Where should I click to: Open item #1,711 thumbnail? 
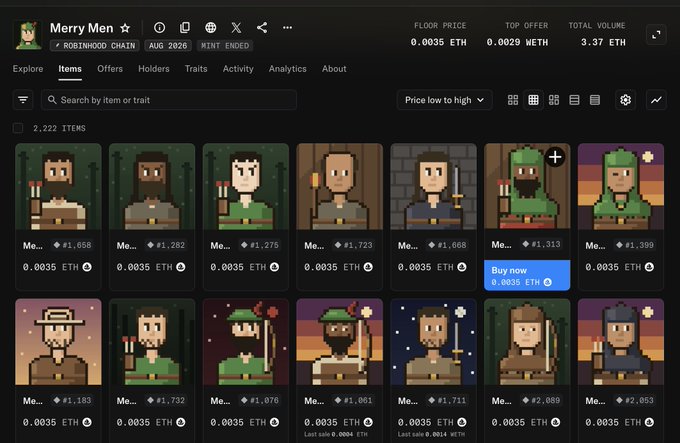click(433, 342)
